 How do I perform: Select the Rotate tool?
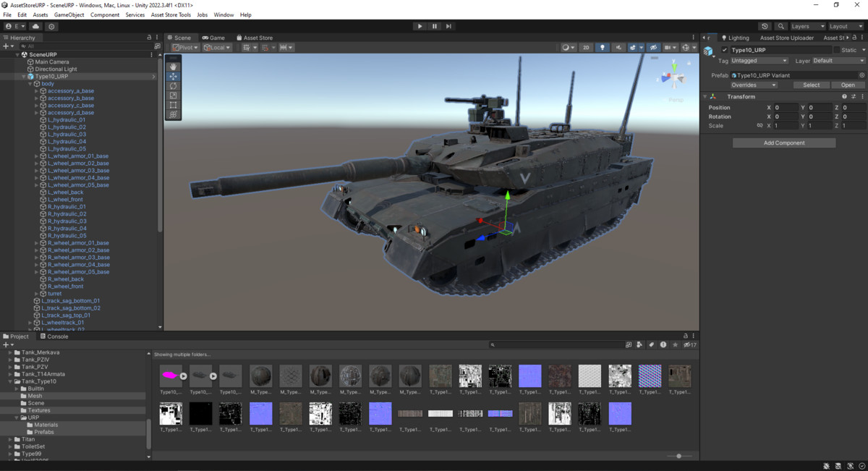coord(174,85)
